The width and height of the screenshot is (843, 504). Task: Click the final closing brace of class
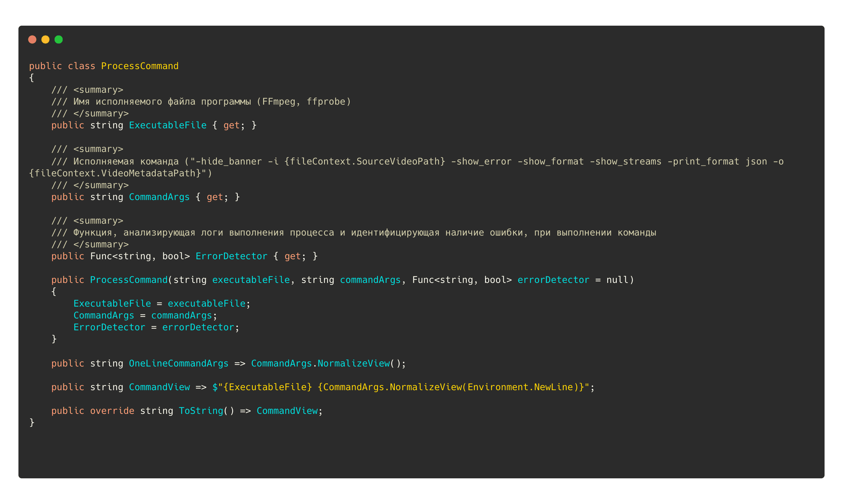[x=32, y=422]
